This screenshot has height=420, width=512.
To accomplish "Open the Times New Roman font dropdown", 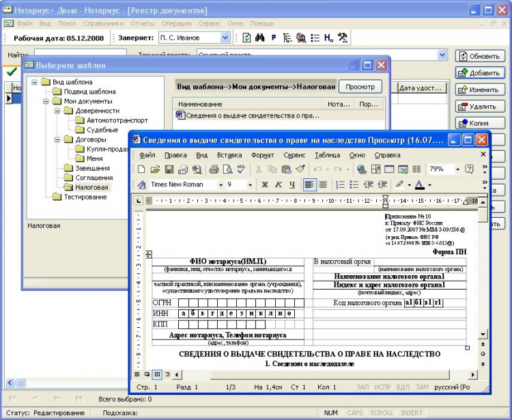I will (221, 185).
